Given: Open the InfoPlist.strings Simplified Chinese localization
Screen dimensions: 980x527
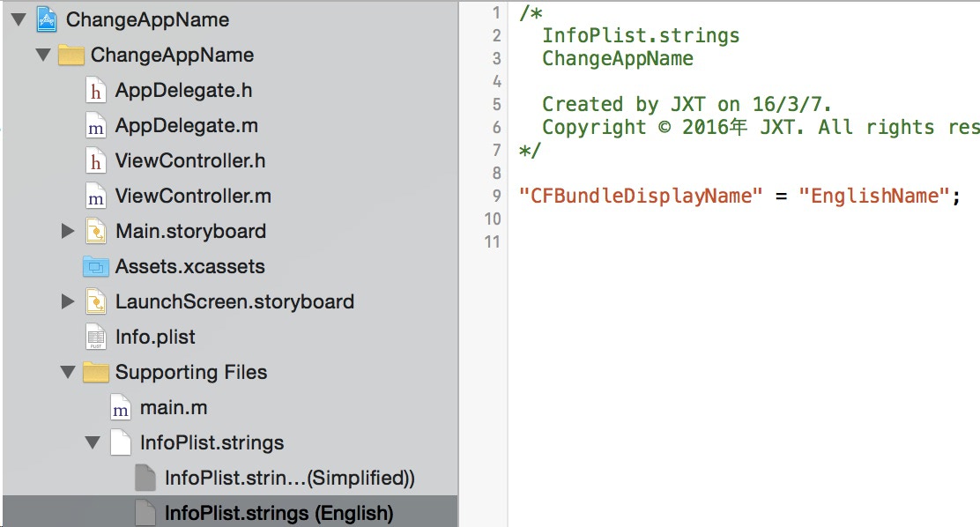Looking at the screenshot, I should 289,479.
